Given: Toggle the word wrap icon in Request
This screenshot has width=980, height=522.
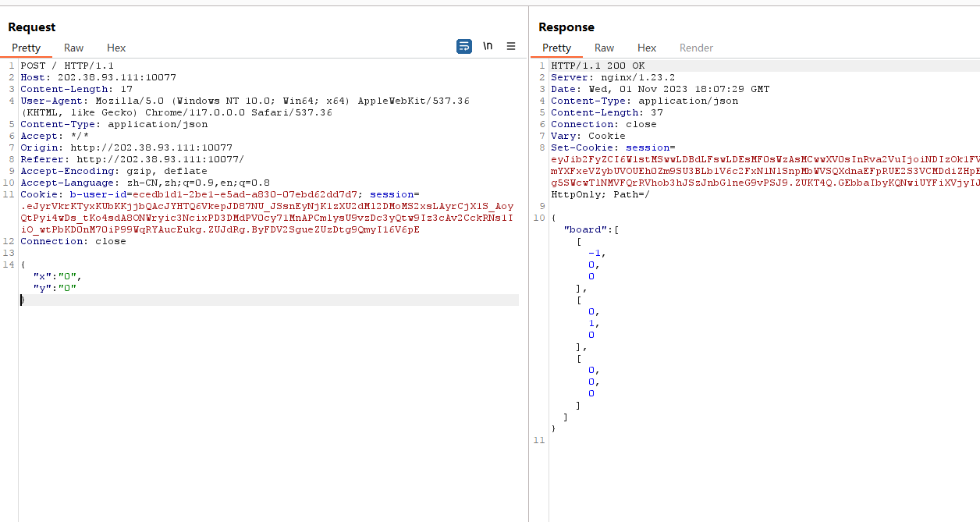Looking at the screenshot, I should click(464, 47).
